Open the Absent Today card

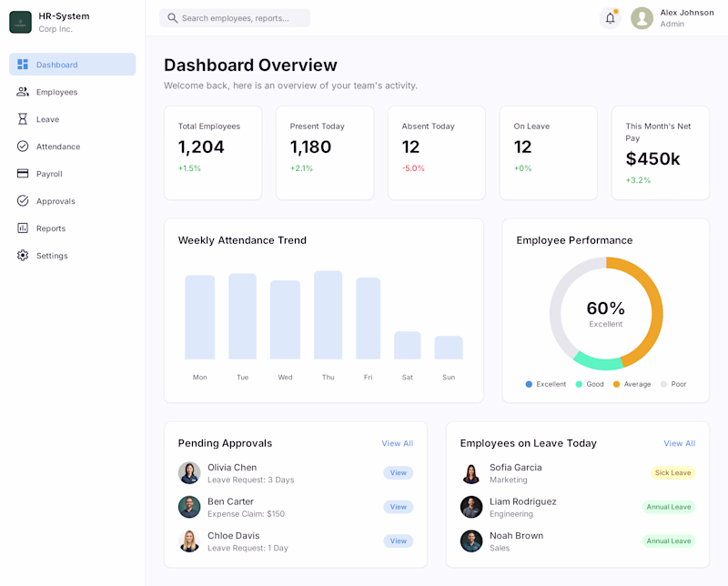click(437, 153)
